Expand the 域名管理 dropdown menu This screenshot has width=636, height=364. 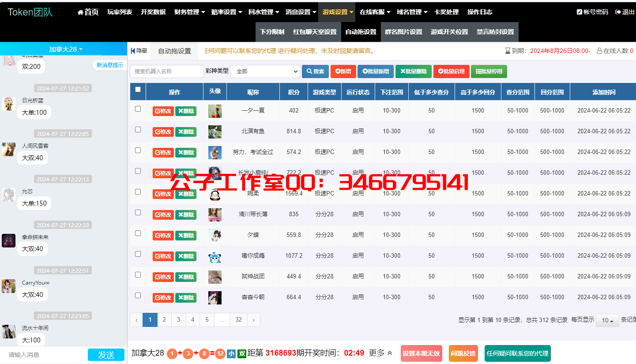(412, 12)
